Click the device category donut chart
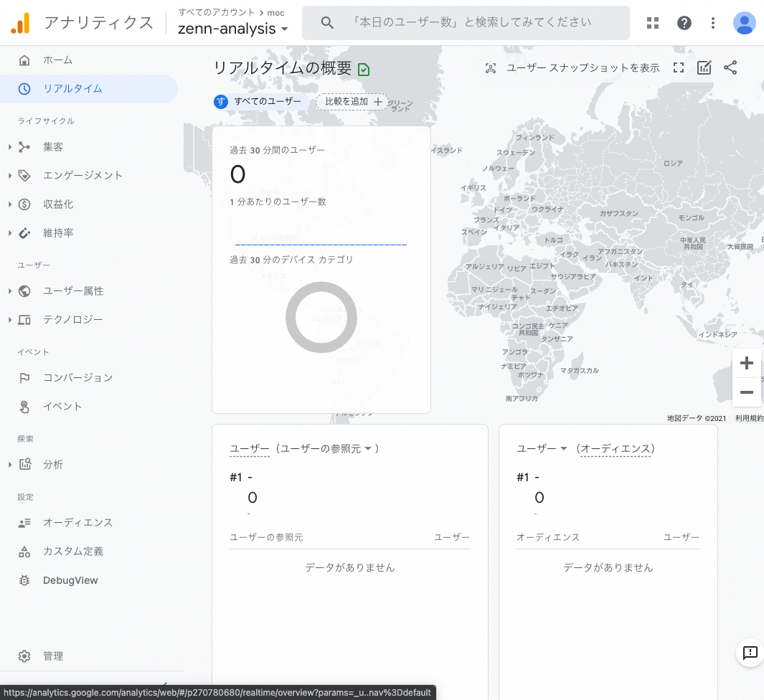Image resolution: width=764 pixels, height=700 pixels. (321, 317)
